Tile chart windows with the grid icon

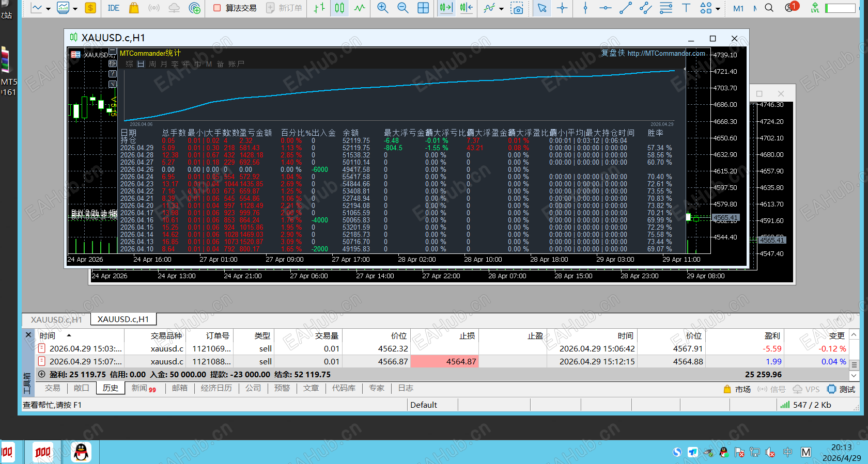pyautogui.click(x=423, y=8)
